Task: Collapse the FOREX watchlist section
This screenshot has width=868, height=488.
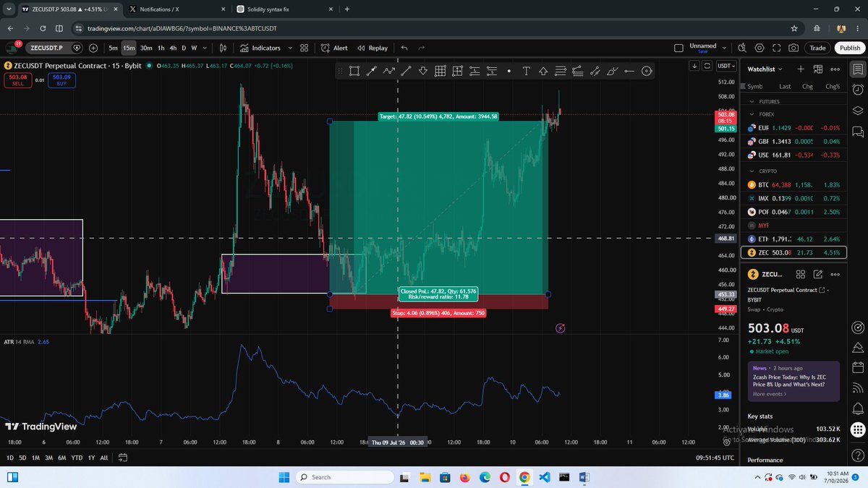Action: click(x=752, y=114)
